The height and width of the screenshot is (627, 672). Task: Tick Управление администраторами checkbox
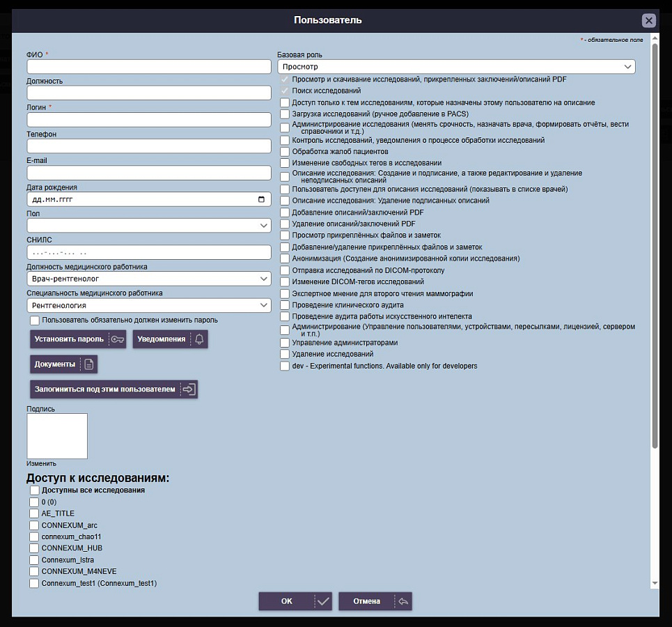point(285,343)
